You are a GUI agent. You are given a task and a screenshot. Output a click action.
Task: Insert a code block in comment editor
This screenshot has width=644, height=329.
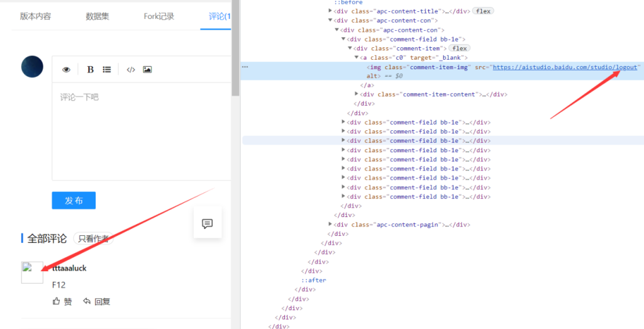coord(131,70)
